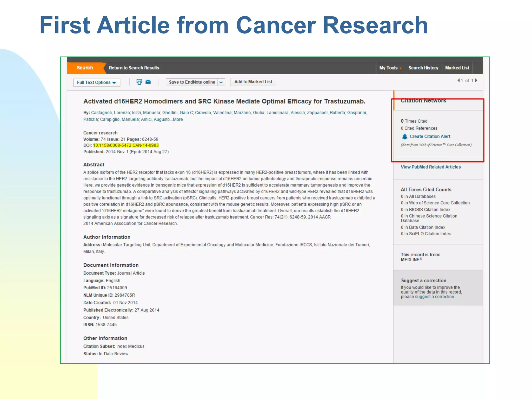Image resolution: width=532 pixels, height=399 pixels.
Task: Click PubMed ID 25164009
Action: pos(105,288)
